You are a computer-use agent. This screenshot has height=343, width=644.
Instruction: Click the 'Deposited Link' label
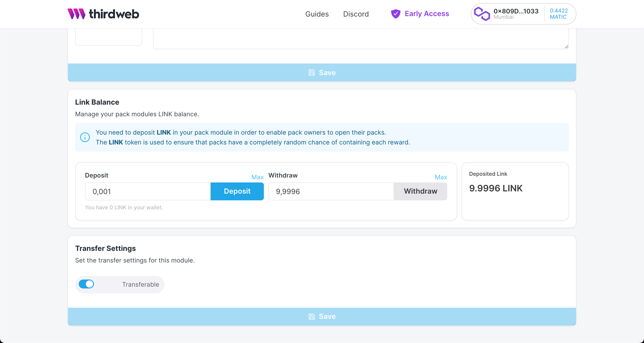click(x=488, y=174)
